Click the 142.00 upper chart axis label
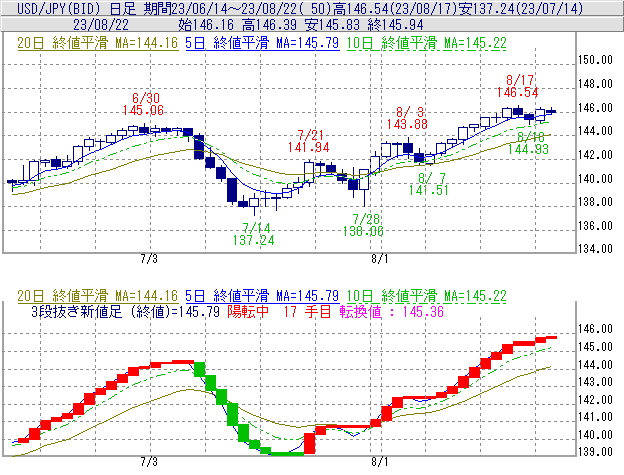This screenshot has width=624, height=475. pos(595,154)
